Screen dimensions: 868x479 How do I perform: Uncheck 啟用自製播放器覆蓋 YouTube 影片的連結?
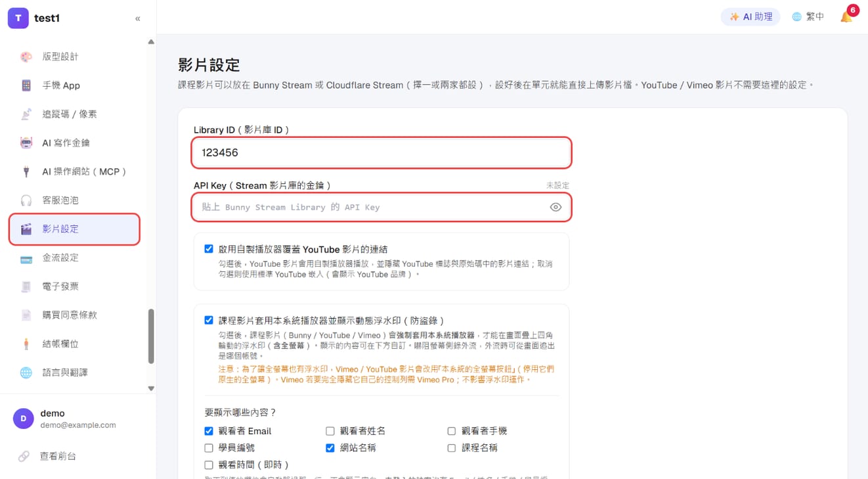(x=209, y=249)
